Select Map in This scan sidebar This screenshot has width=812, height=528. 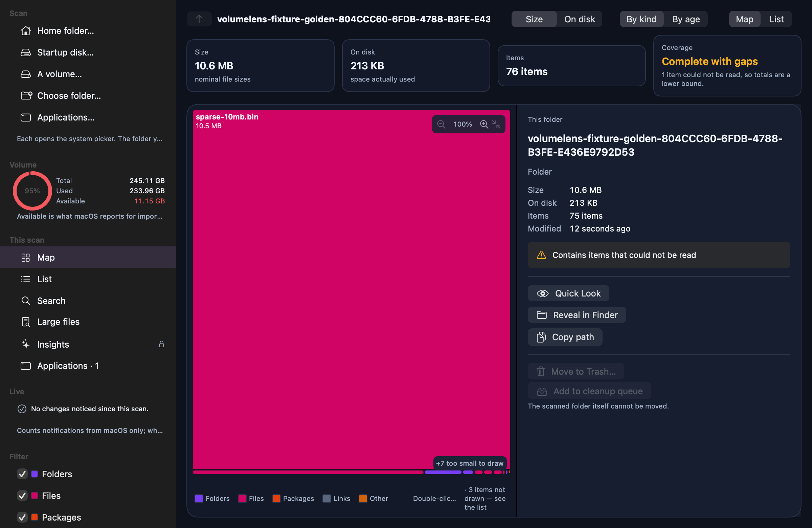point(88,257)
